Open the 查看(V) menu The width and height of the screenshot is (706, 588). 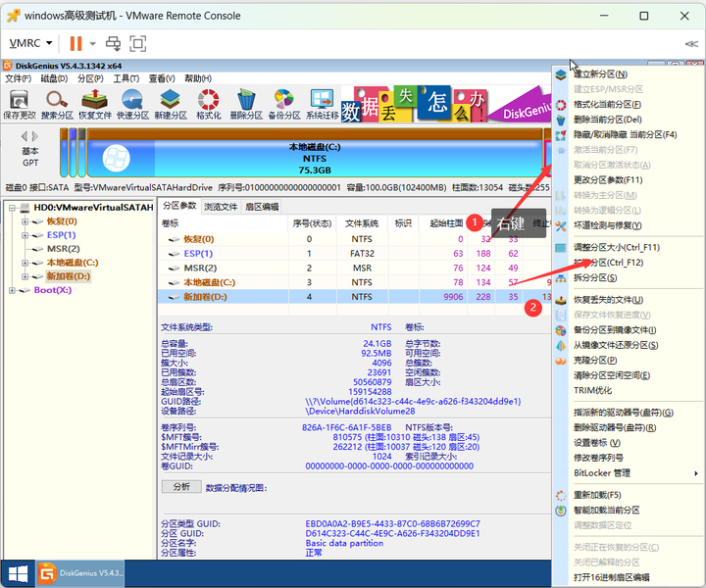point(162,78)
